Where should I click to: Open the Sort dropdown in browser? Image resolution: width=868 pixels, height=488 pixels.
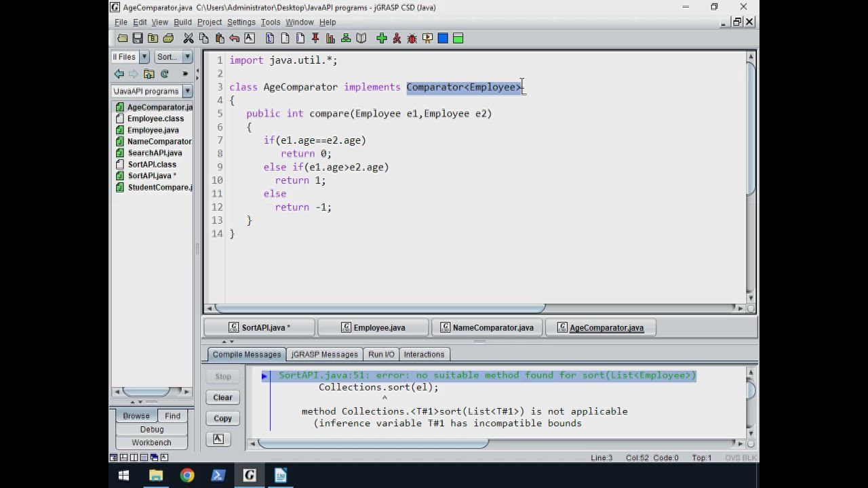187,57
